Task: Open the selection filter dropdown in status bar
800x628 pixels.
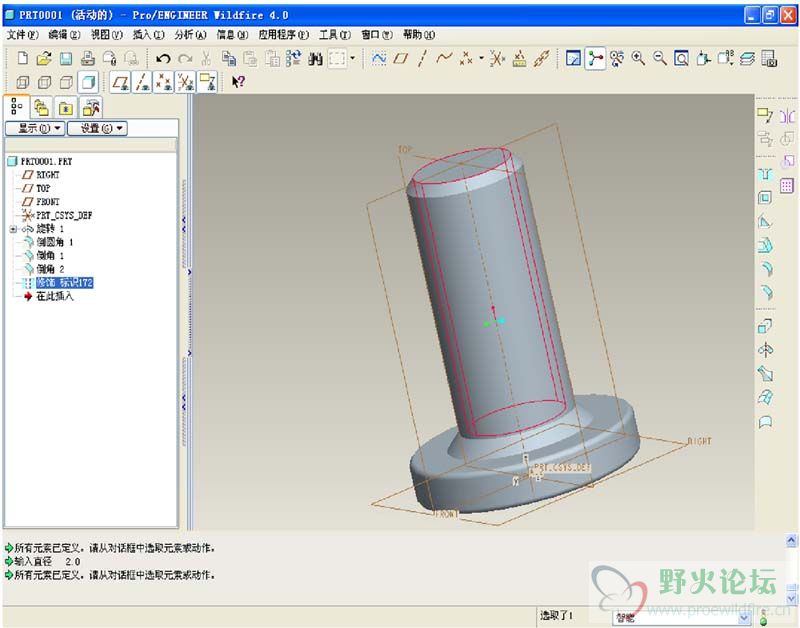Action: coord(744,618)
